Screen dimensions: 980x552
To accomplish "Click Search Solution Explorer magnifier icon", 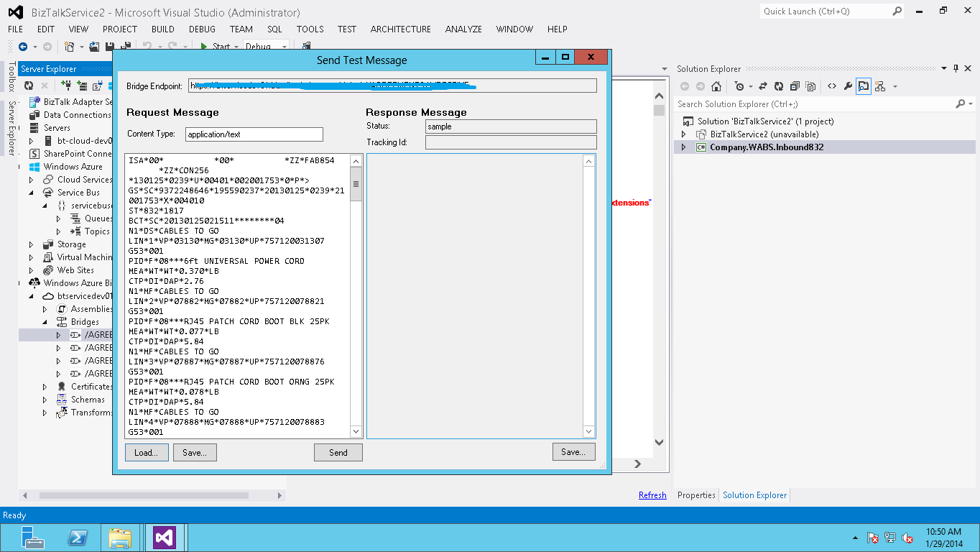I will 960,104.
